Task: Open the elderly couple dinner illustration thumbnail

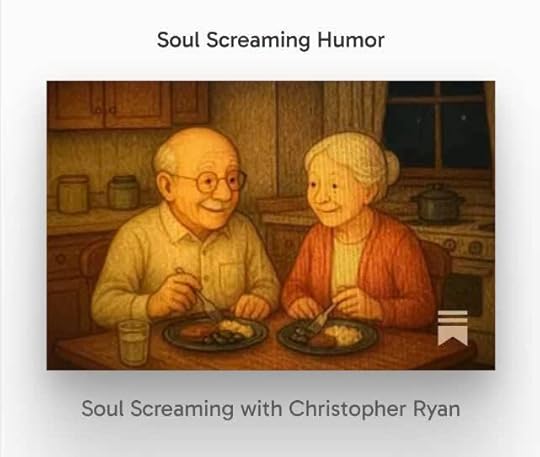Action: click(271, 226)
